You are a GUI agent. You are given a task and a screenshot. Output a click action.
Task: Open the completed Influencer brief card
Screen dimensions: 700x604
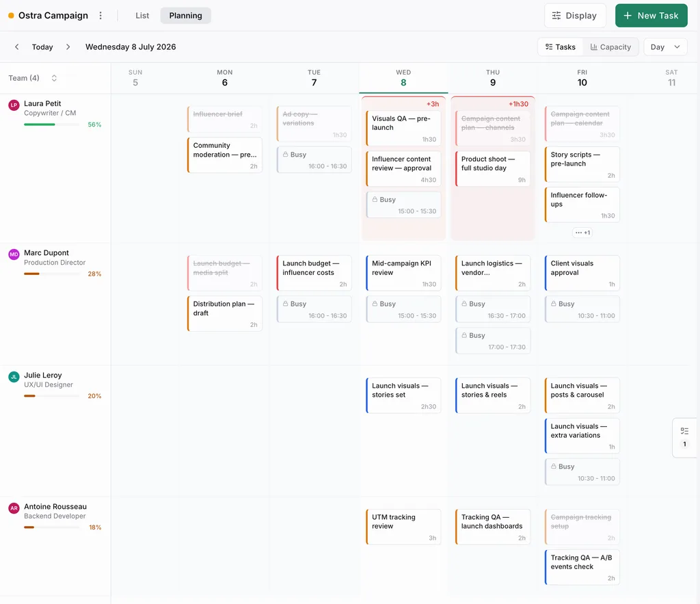tap(224, 119)
